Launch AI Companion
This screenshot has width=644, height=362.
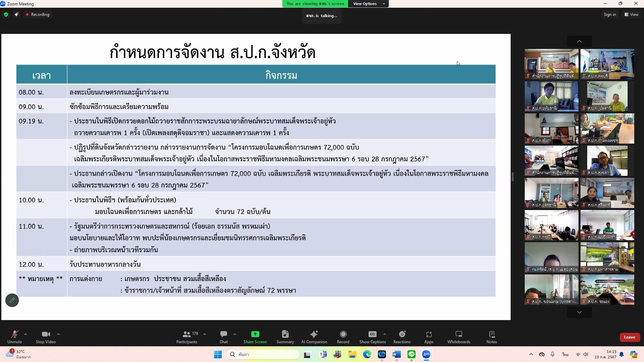314,337
